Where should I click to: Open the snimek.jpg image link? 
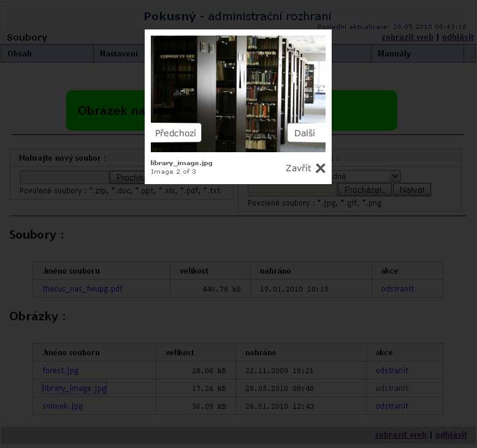coord(63,406)
